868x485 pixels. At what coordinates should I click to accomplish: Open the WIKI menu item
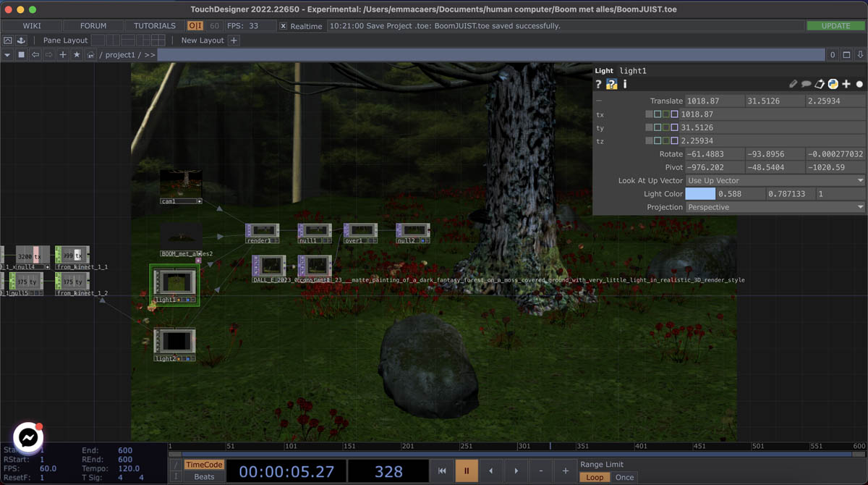[x=32, y=26]
